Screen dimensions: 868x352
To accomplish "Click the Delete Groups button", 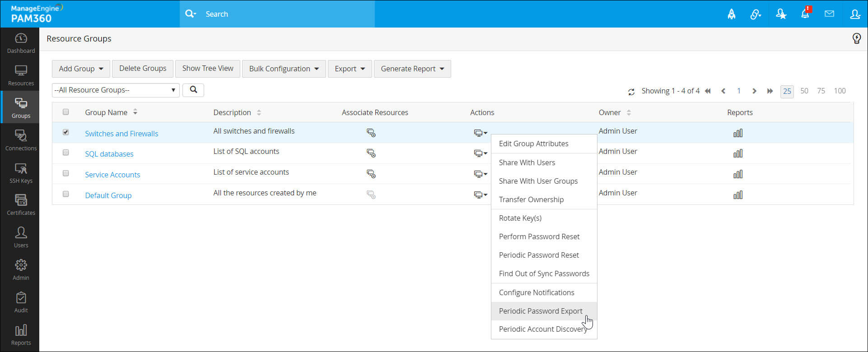I will (x=143, y=69).
